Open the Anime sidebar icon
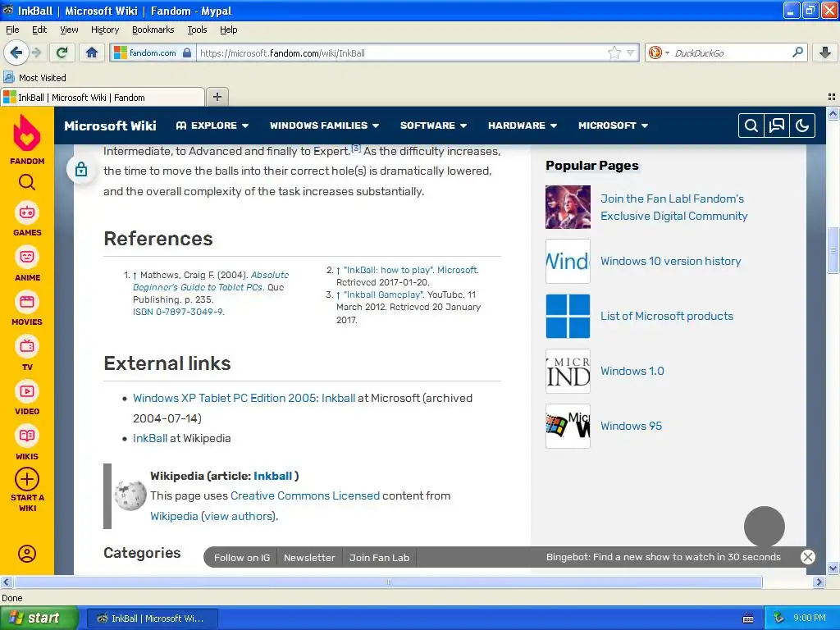Screen dimensions: 840x630 27,257
